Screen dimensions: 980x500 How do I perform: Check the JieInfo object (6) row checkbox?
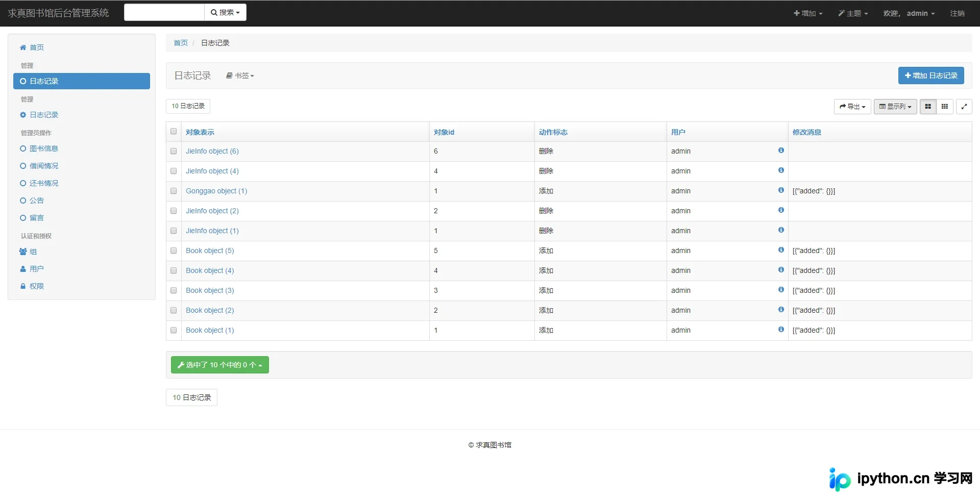pyautogui.click(x=174, y=151)
